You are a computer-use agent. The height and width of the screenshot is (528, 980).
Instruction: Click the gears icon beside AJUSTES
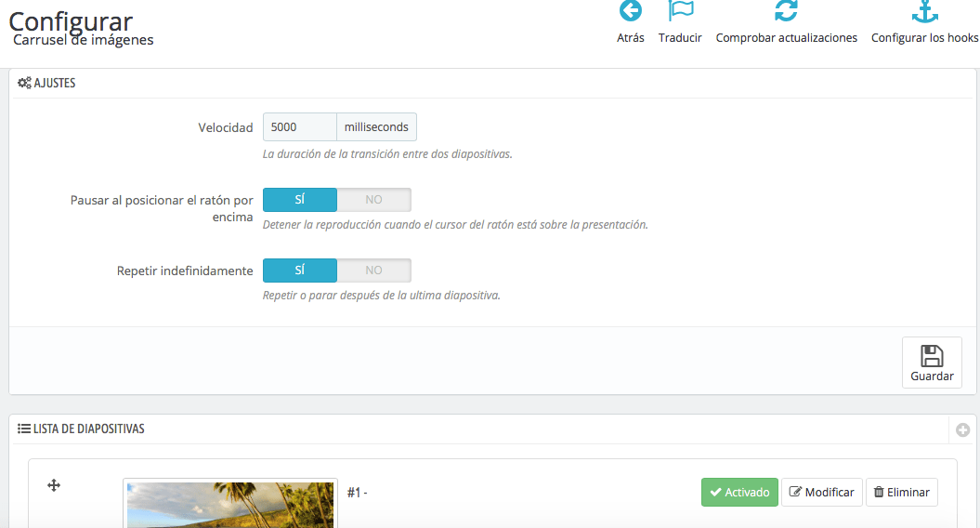24,83
